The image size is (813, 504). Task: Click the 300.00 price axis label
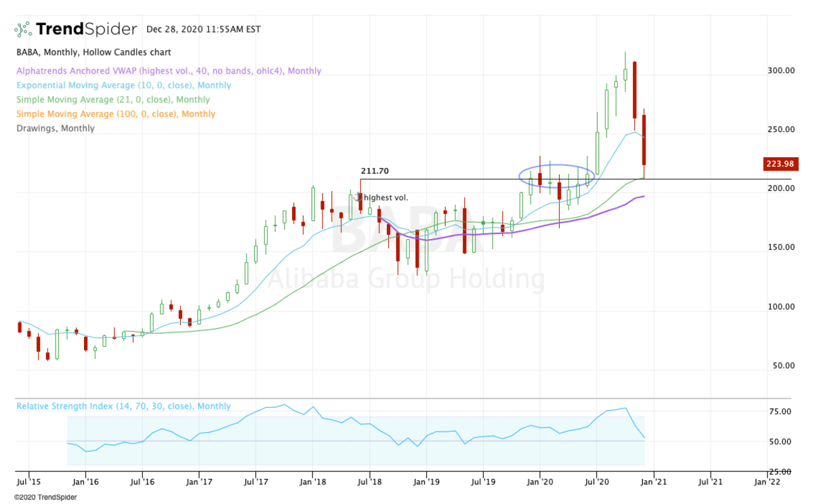coord(782,70)
